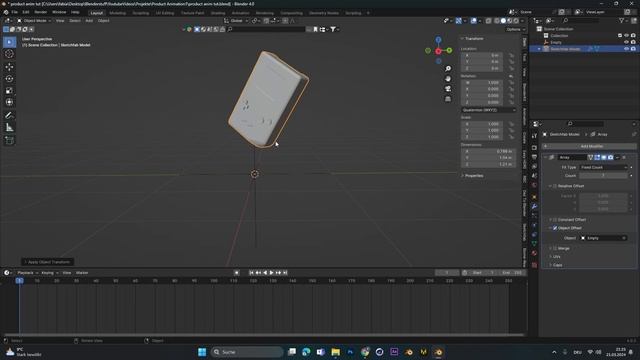Play the animation in reverse
Image resolution: width=640 pixels, height=360 pixels.
265,273
